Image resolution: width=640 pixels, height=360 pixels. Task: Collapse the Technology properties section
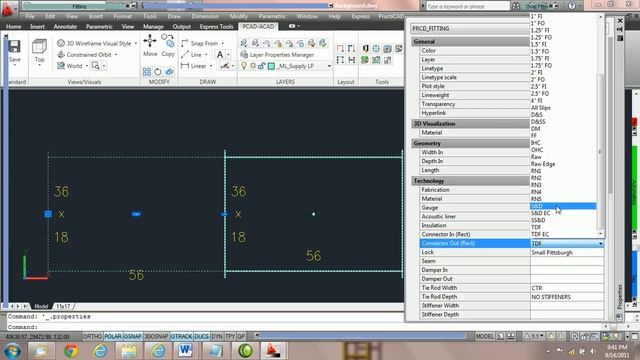470,181
